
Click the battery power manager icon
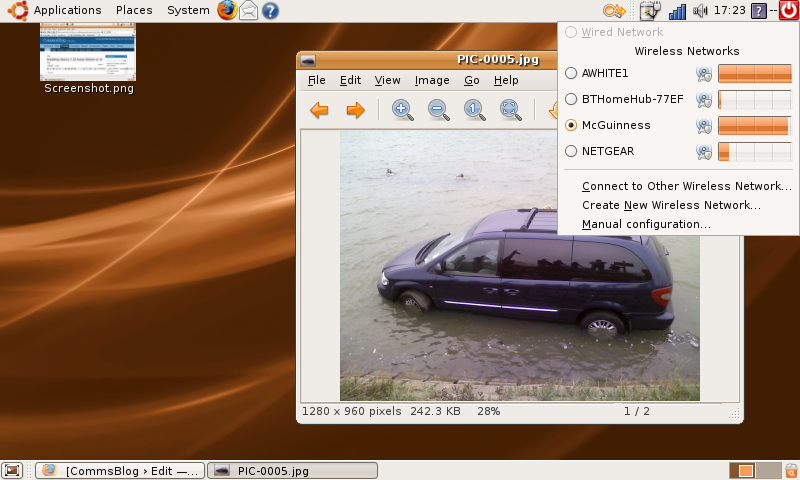tap(650, 11)
